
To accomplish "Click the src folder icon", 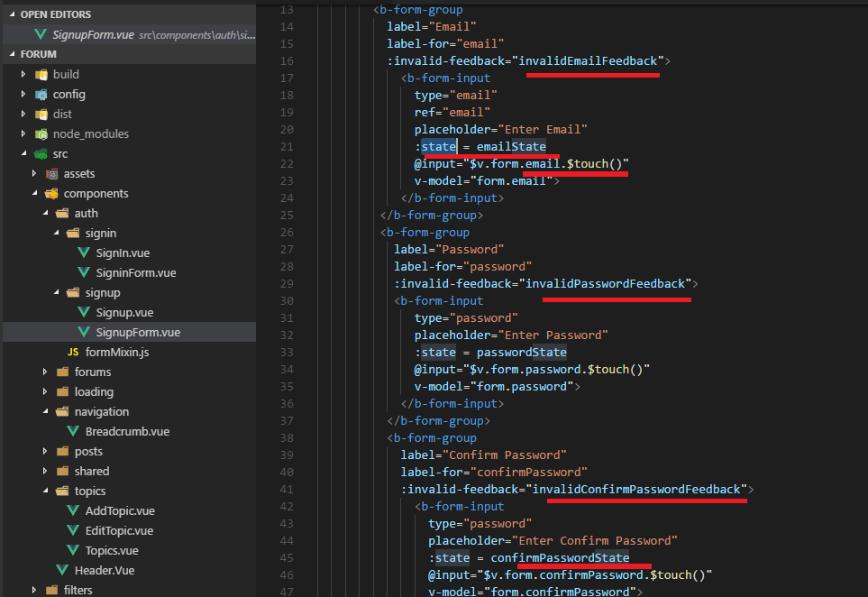I will tap(41, 154).
